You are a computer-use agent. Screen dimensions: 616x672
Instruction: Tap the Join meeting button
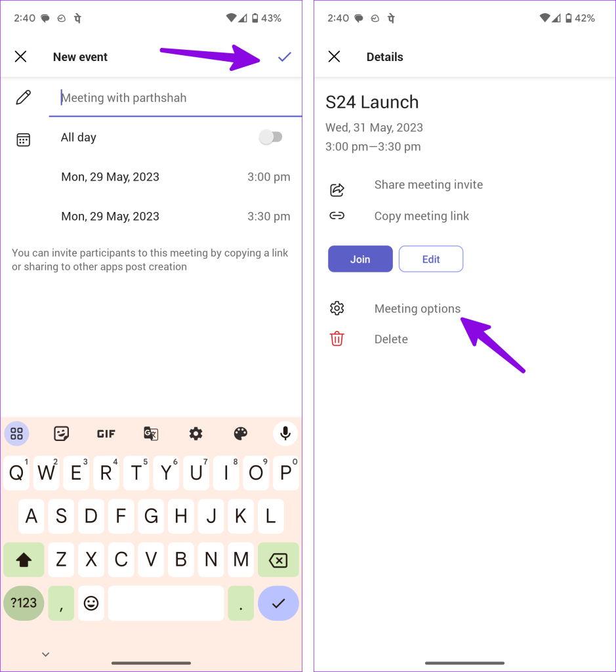tap(360, 259)
